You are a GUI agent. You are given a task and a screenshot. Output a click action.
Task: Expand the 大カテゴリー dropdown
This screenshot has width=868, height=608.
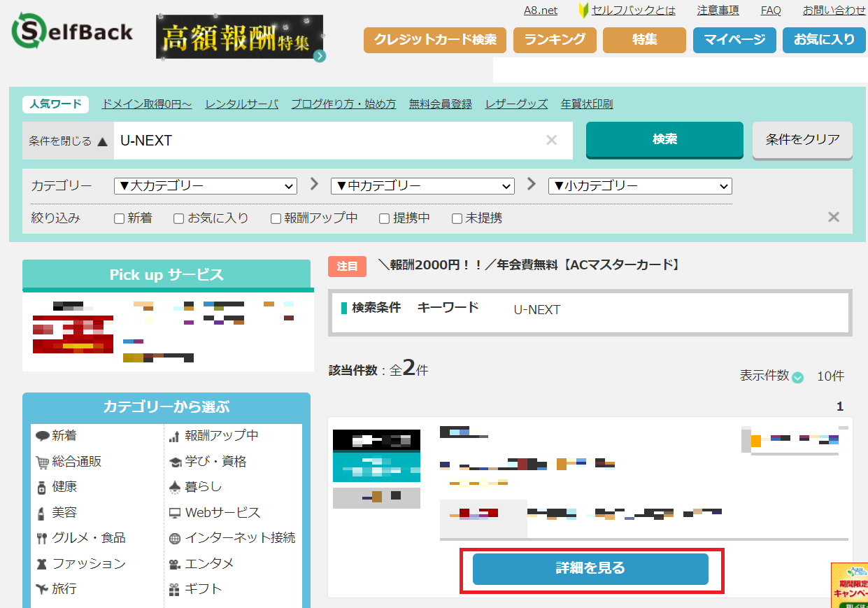click(205, 186)
